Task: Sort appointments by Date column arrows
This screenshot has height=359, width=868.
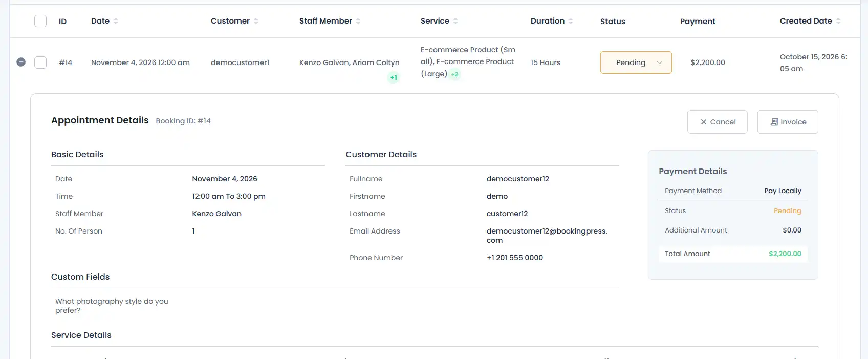Action: click(x=116, y=21)
